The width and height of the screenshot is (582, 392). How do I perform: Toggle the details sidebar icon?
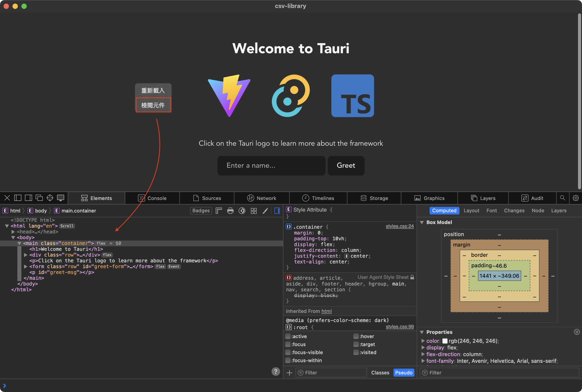click(277, 211)
